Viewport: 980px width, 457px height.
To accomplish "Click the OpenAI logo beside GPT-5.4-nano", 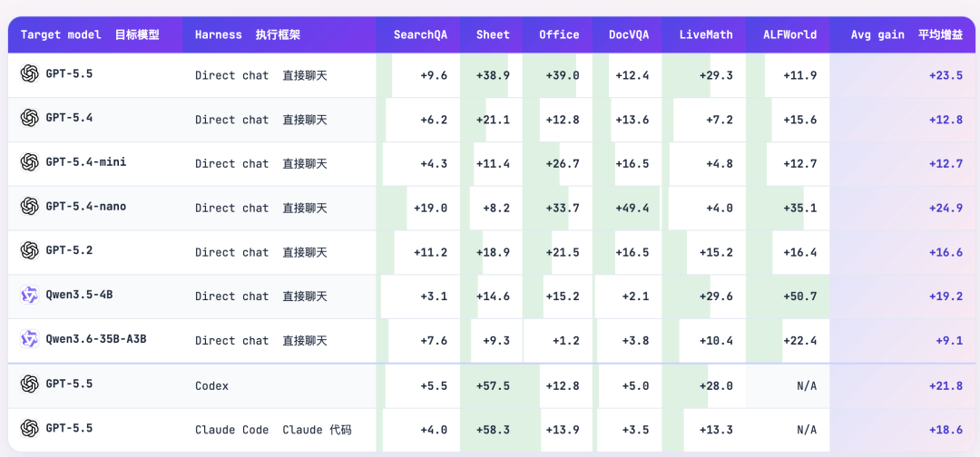I will tap(29, 206).
